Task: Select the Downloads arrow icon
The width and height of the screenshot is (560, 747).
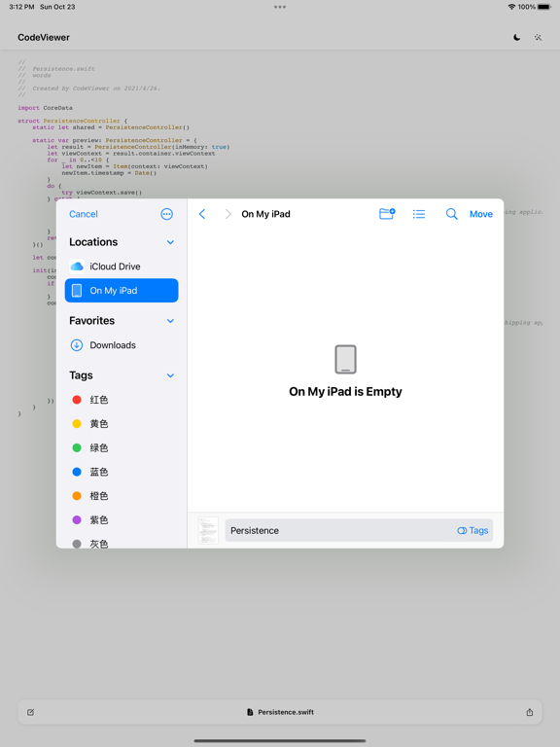Action: point(77,345)
